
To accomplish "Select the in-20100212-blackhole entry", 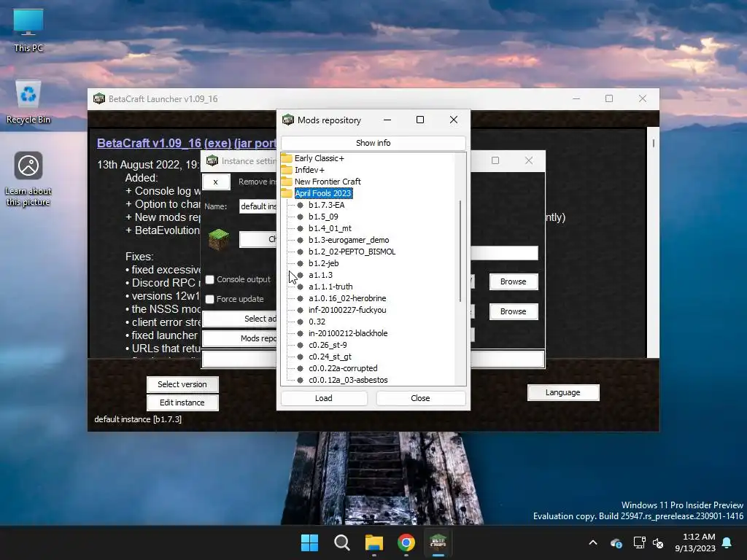I will 348,333.
